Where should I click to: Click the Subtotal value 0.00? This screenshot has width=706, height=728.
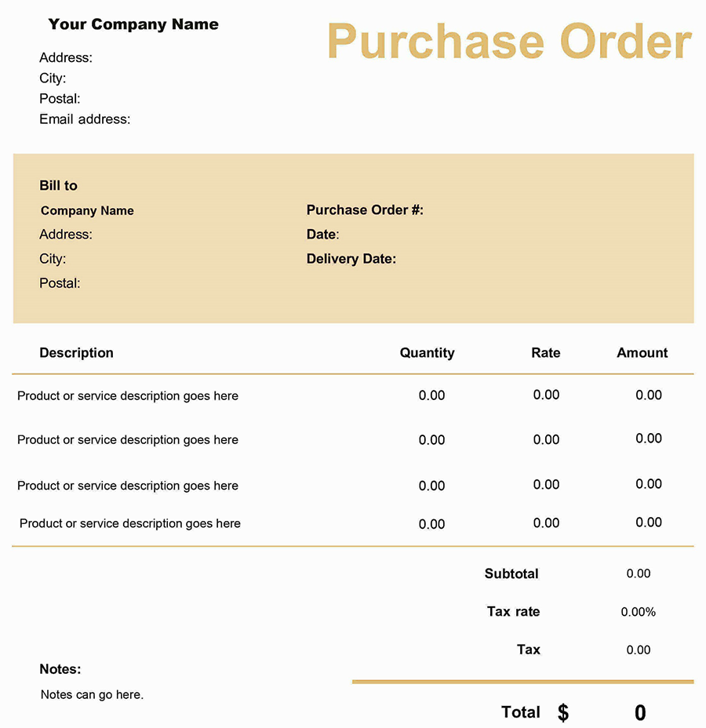pyautogui.click(x=639, y=573)
